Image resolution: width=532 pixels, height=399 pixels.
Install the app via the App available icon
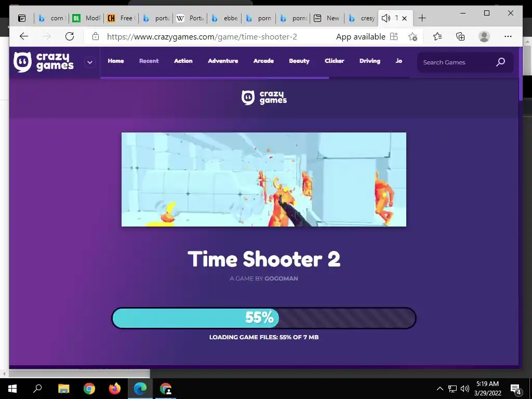[x=394, y=36]
